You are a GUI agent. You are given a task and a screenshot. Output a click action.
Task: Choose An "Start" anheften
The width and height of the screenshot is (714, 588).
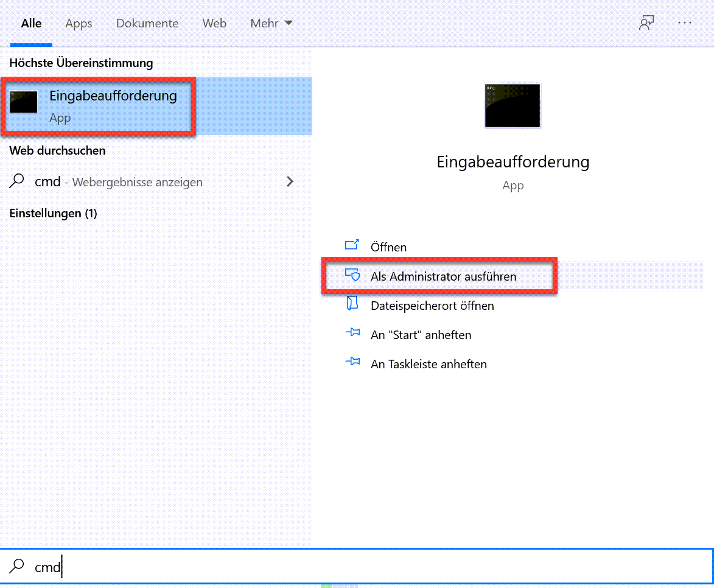pos(513,335)
